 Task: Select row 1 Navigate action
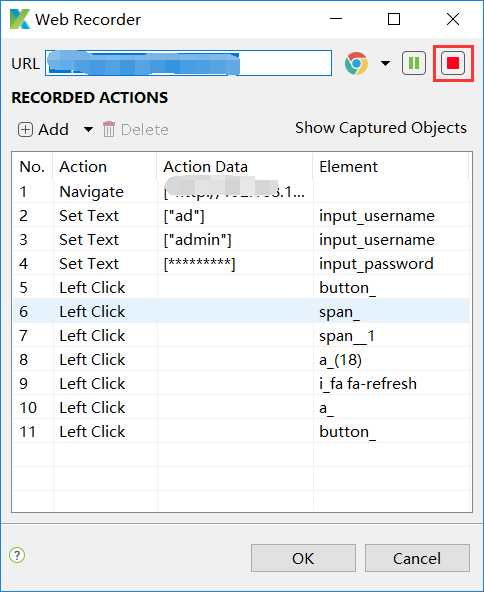click(x=242, y=191)
